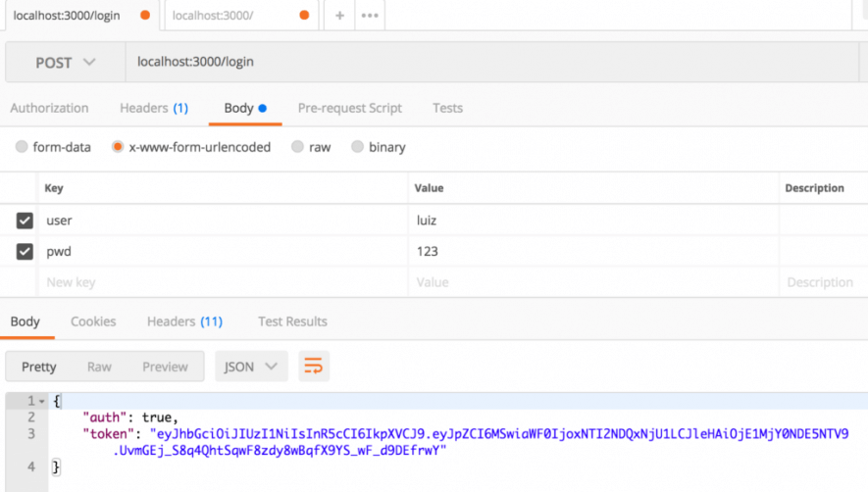The image size is (868, 492).
Task: Toggle the orange wrap lines icon
Action: coord(314,367)
